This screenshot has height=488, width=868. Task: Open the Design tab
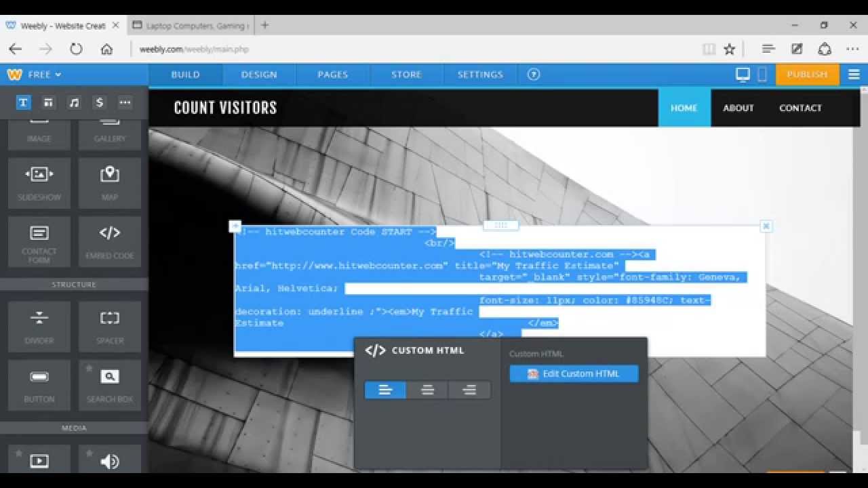(259, 75)
